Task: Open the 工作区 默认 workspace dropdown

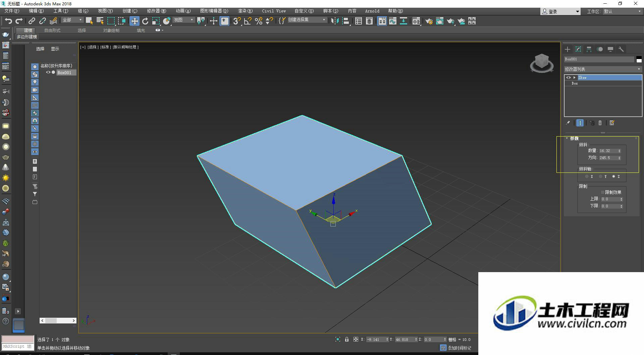Action: tap(622, 11)
